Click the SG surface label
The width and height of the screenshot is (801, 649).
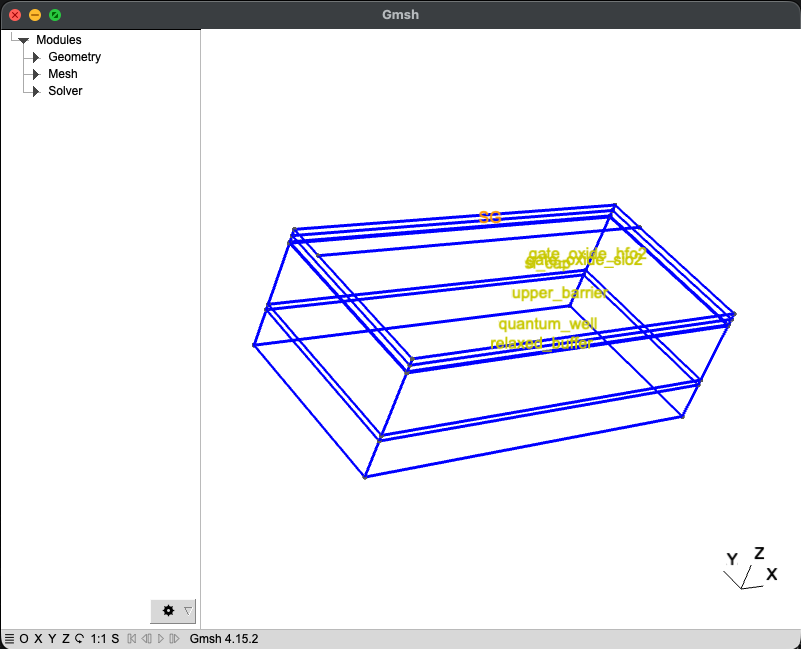[490, 217]
